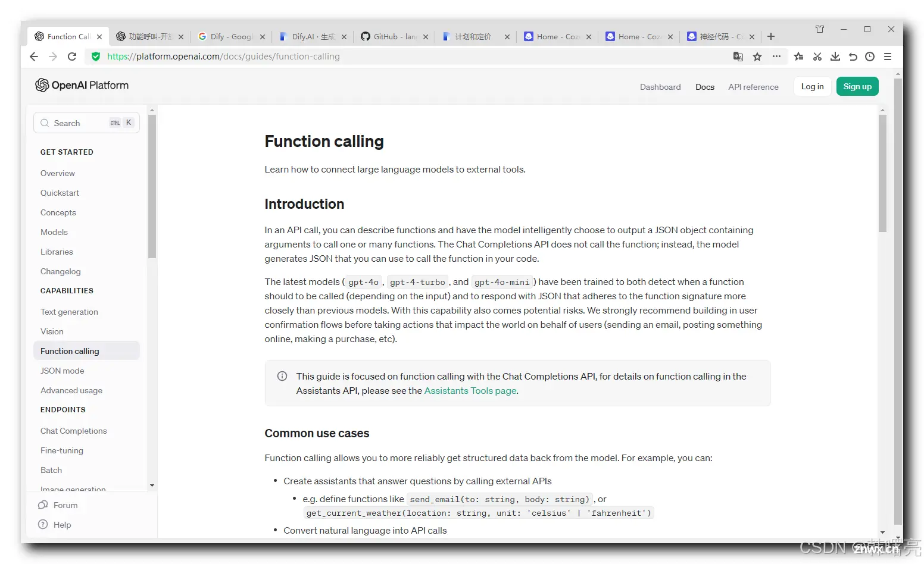924x564 pixels.
Task: Switch to the 神经代码 tab
Action: click(x=721, y=36)
